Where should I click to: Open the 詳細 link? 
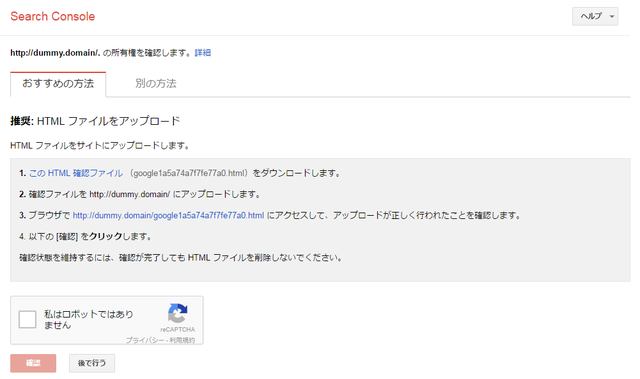[x=203, y=53]
